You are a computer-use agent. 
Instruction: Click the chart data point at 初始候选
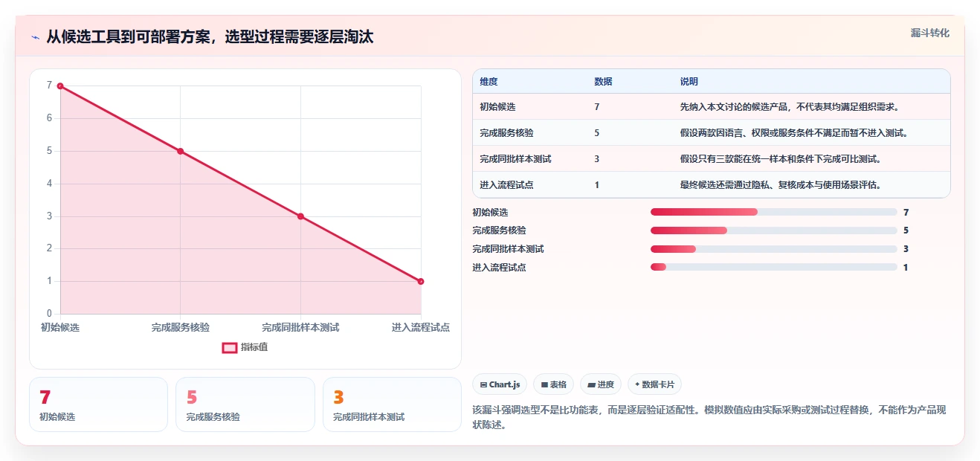pos(60,86)
